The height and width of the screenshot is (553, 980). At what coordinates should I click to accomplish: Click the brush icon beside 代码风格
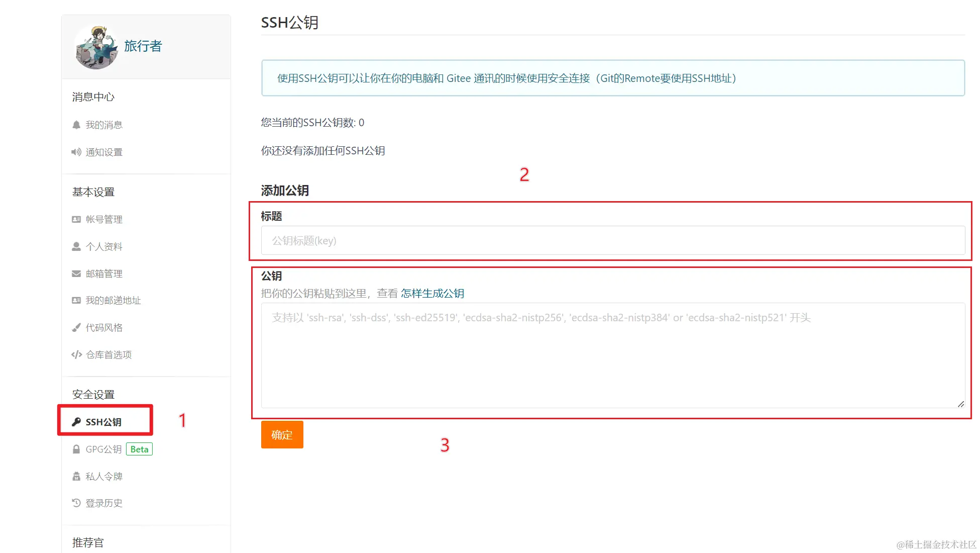coord(76,328)
